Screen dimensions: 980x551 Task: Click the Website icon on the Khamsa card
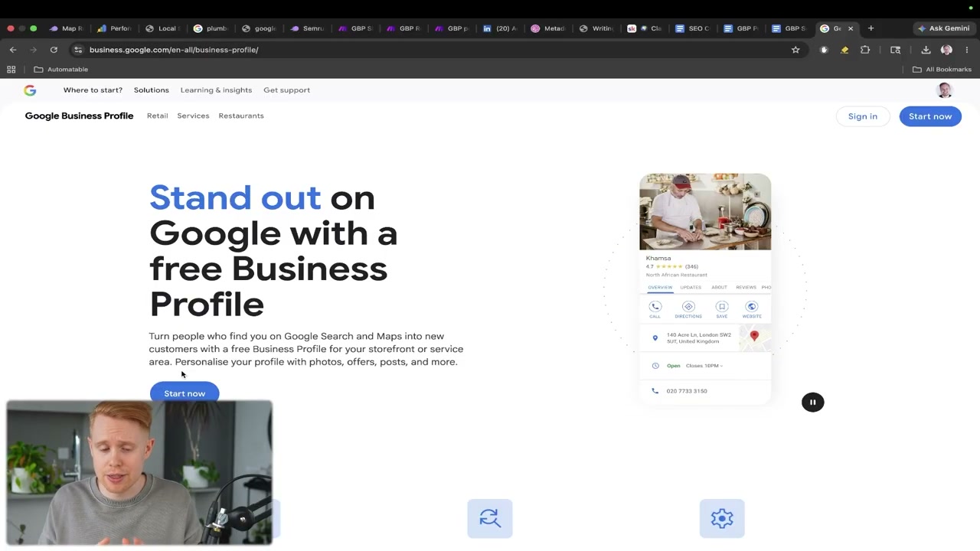(x=752, y=307)
